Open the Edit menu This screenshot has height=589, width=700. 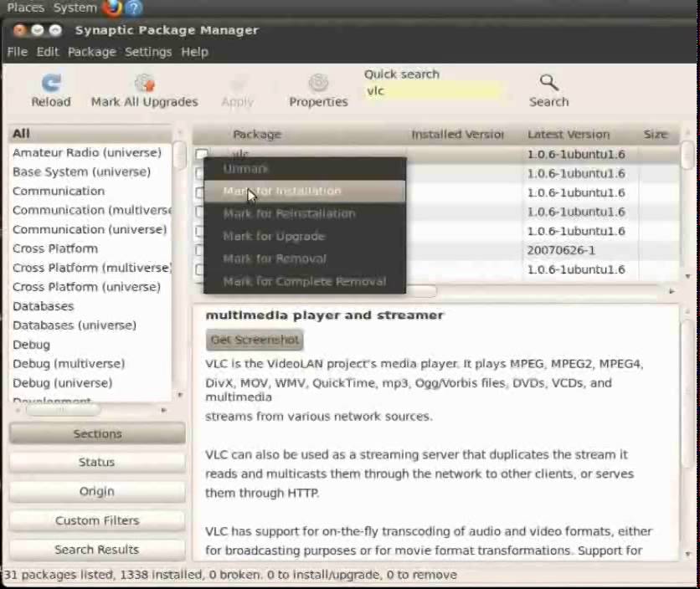[48, 52]
